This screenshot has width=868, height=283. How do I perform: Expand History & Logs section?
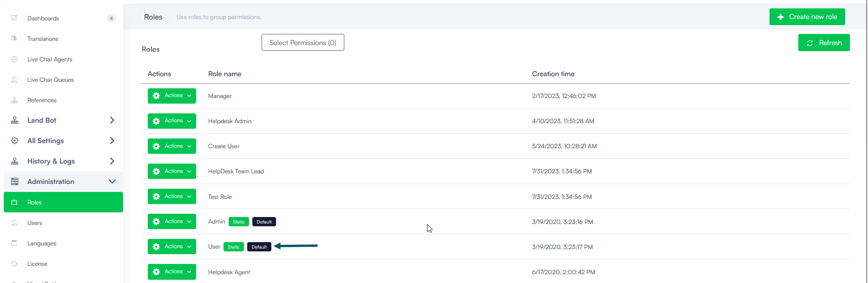tap(112, 161)
